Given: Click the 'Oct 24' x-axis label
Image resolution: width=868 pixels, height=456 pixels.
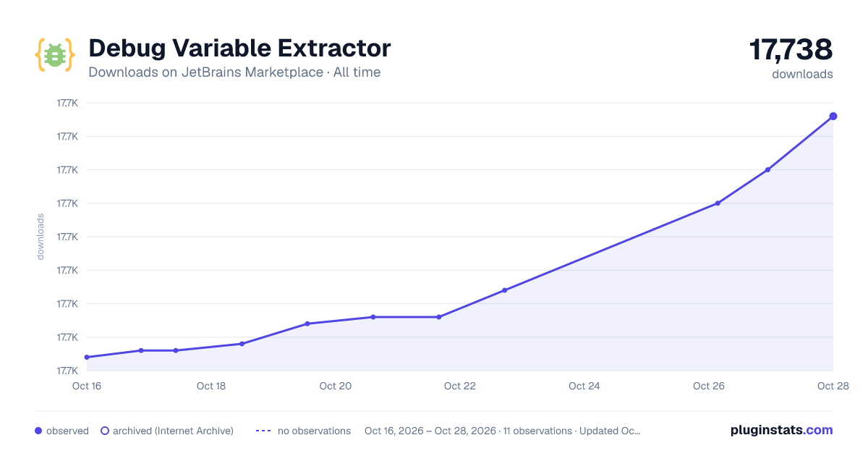Looking at the screenshot, I should (584, 386).
